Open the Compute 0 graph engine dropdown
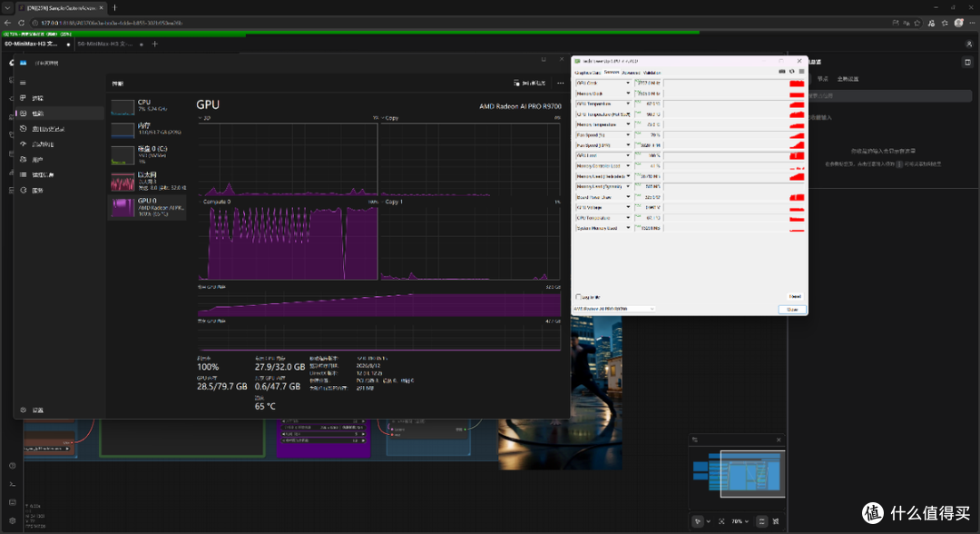The image size is (980, 534). click(215, 202)
